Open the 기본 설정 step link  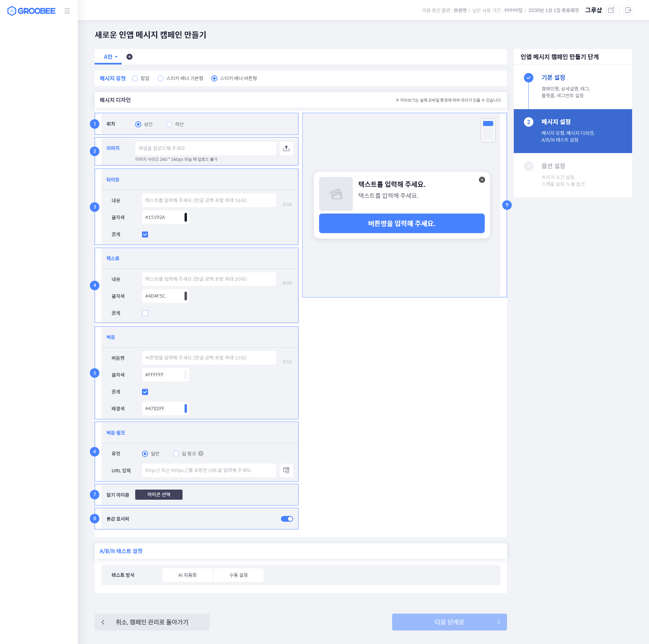[553, 77]
